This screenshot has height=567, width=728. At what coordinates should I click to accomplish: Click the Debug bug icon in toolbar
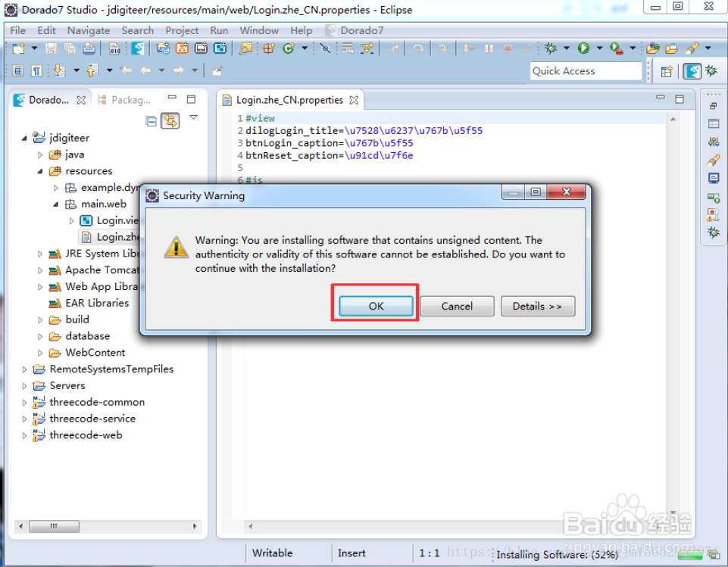click(551, 48)
